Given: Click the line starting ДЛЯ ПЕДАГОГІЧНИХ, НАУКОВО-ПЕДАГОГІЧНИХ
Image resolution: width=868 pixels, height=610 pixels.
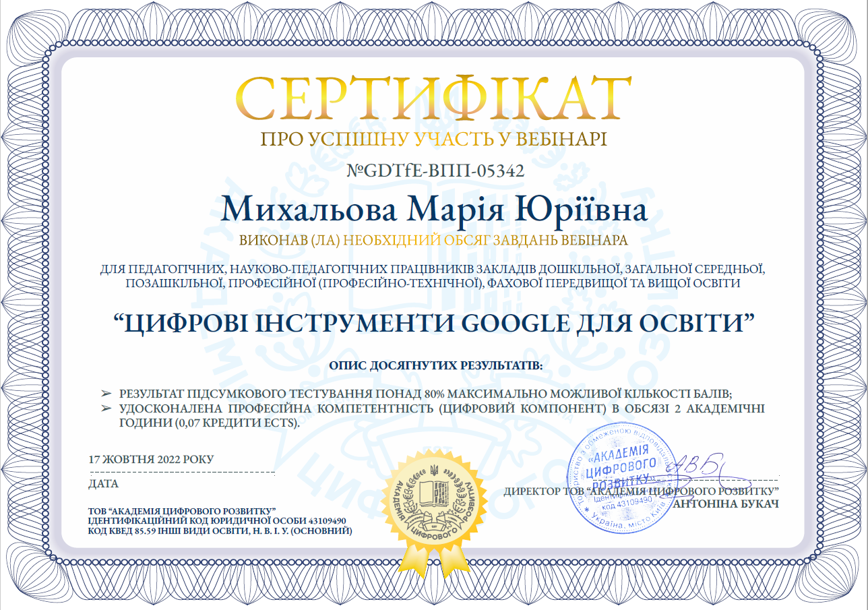Looking at the screenshot, I should [434, 270].
